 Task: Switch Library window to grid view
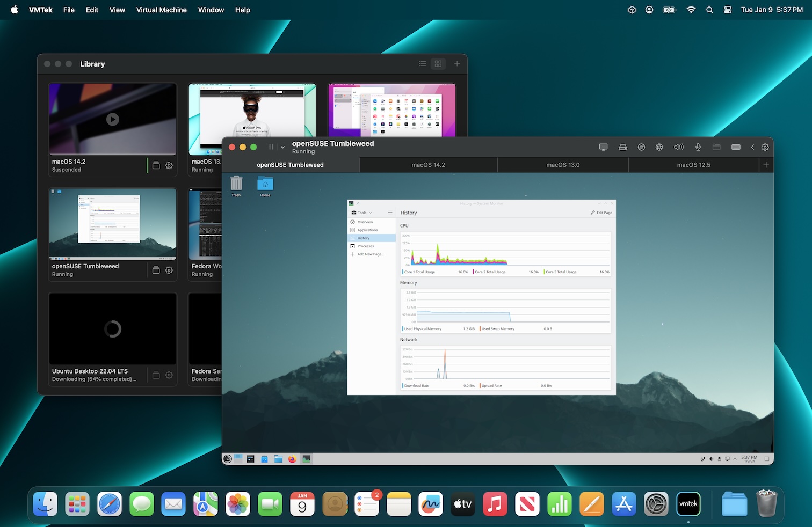[438, 64]
